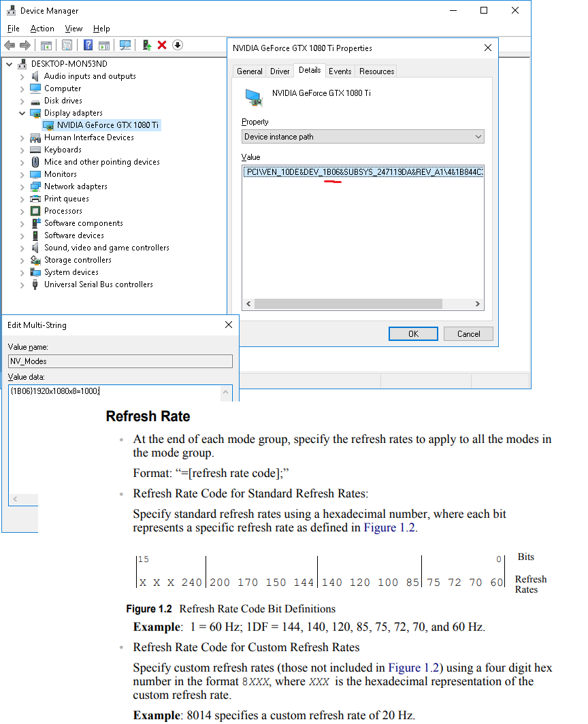Image resolution: width=588 pixels, height=724 pixels.
Task: Click the right scroll arrow in Value list
Action: (x=478, y=303)
